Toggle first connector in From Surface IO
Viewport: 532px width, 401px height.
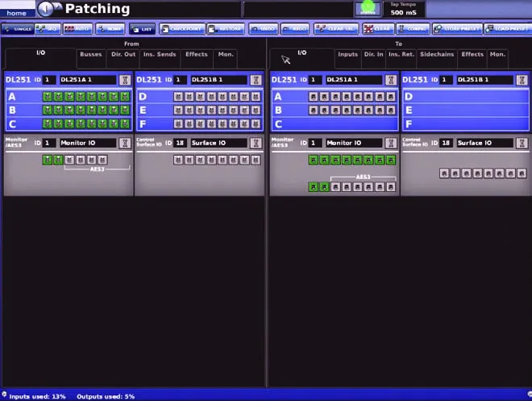tap(178, 160)
